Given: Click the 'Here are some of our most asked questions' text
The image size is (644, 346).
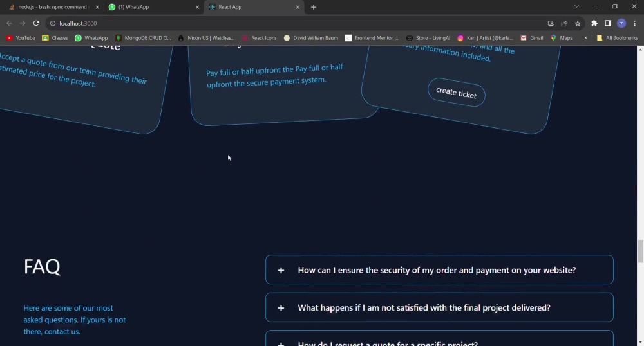Looking at the screenshot, I should coord(74,320).
